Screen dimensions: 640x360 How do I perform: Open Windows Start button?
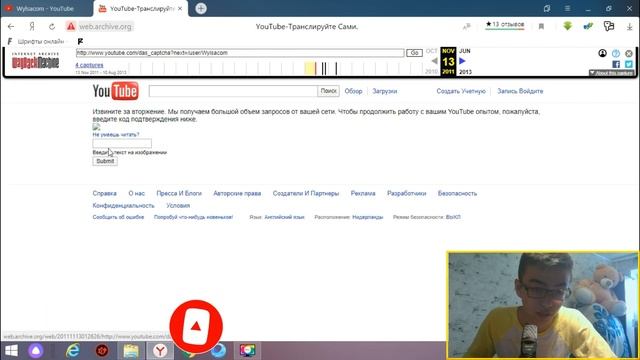(11, 351)
